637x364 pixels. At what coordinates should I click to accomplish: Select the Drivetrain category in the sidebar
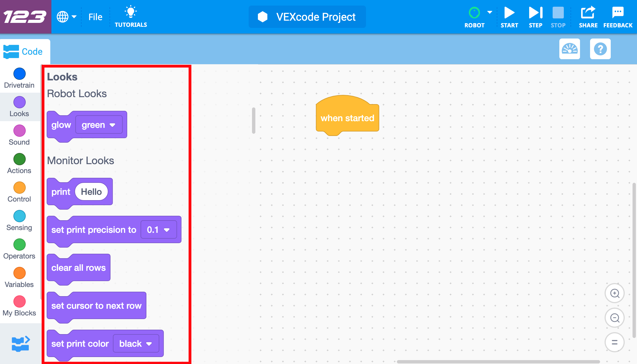(x=19, y=78)
